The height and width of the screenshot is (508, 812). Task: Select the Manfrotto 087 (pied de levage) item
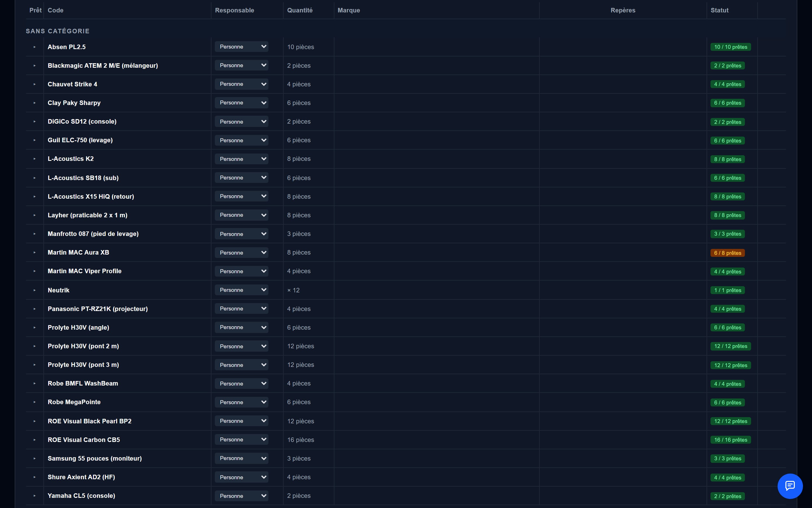pos(93,234)
